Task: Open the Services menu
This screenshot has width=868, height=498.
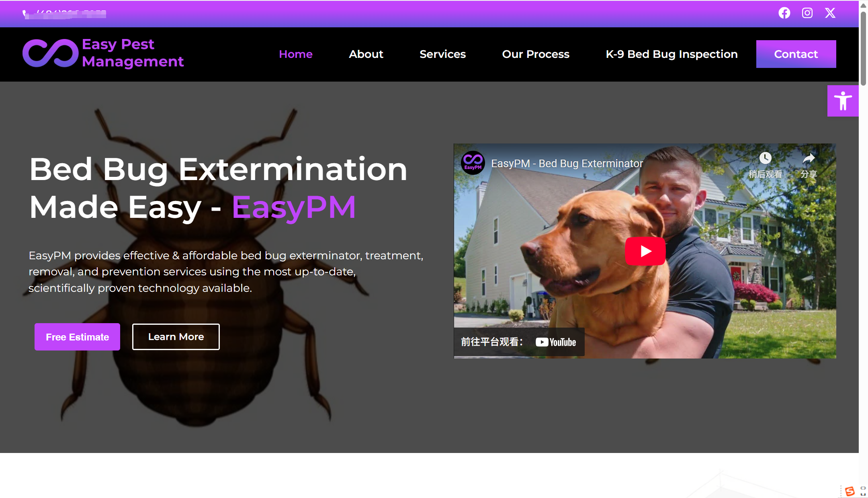Action: [x=442, y=54]
